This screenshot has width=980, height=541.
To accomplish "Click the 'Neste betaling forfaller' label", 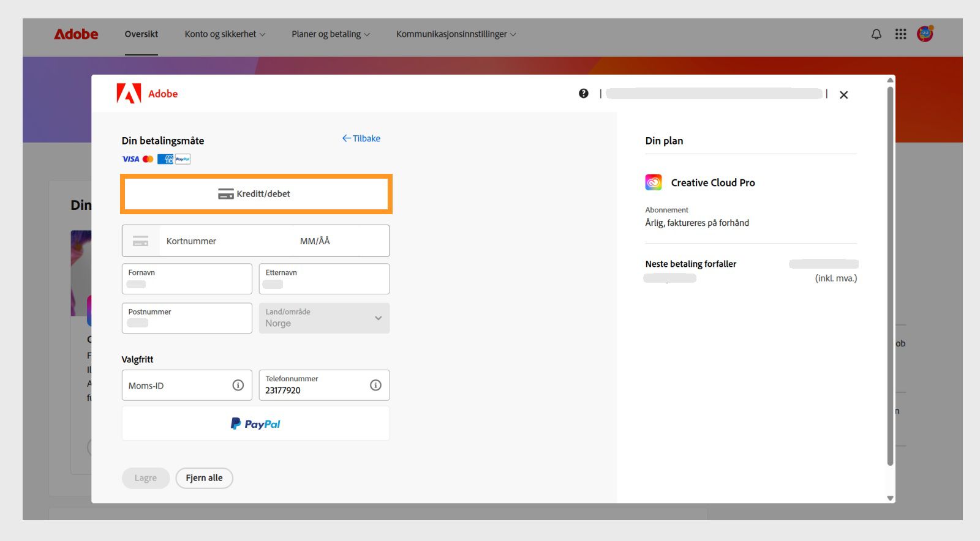I will click(x=691, y=264).
